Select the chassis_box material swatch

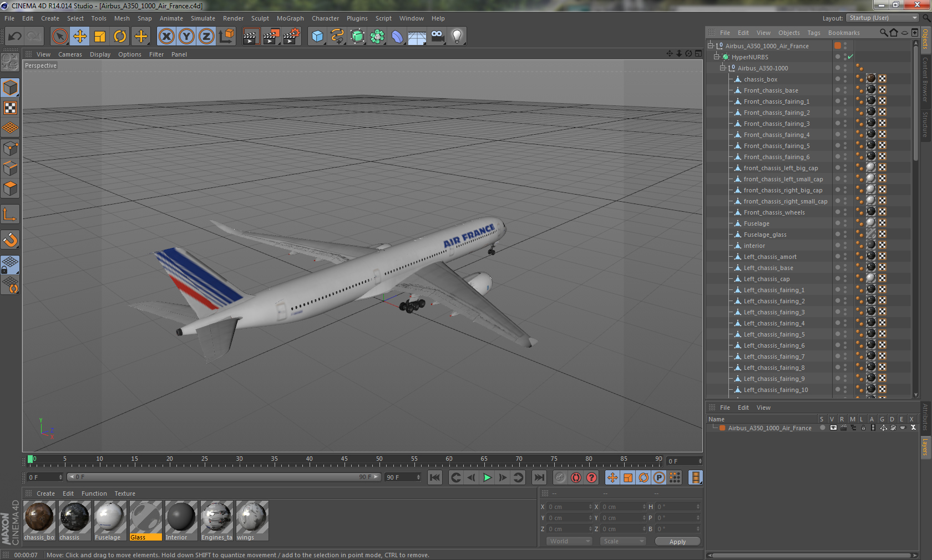[x=39, y=521]
